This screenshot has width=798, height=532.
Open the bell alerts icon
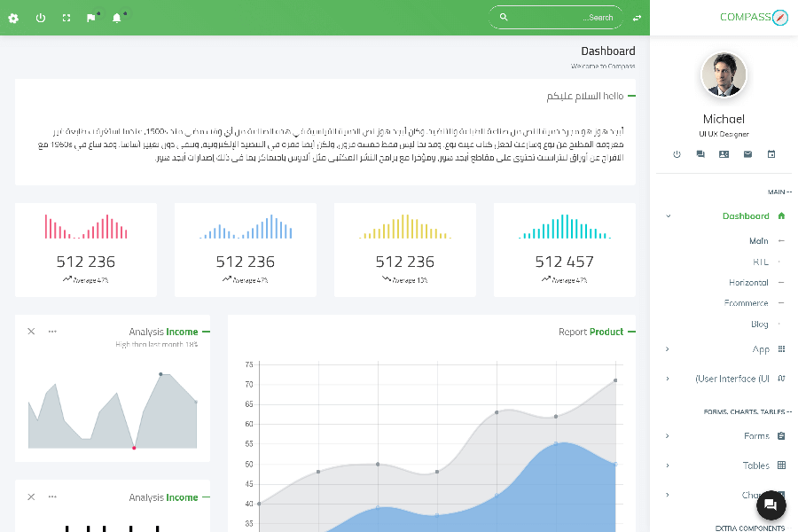116,18
